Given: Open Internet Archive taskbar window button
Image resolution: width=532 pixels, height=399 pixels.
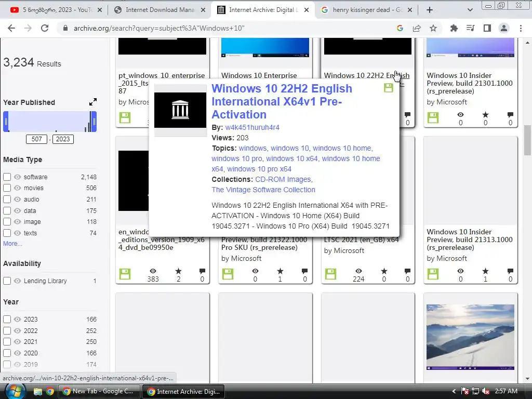Looking at the screenshot, I should coord(184,392).
